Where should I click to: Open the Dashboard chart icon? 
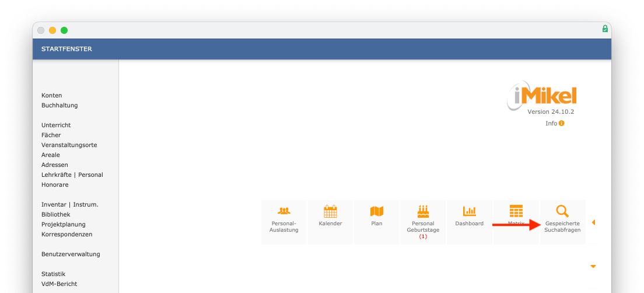[470, 211]
